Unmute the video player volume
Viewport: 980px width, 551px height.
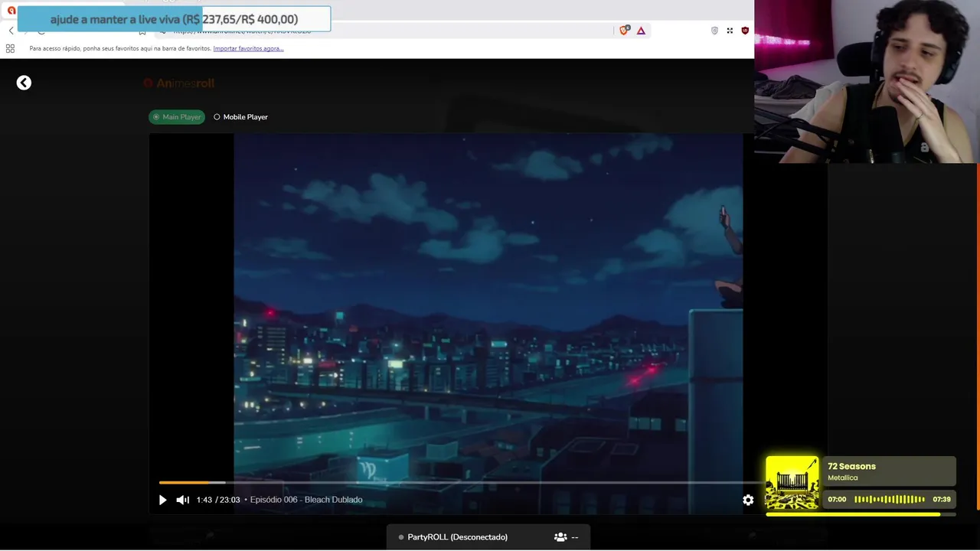click(x=182, y=500)
